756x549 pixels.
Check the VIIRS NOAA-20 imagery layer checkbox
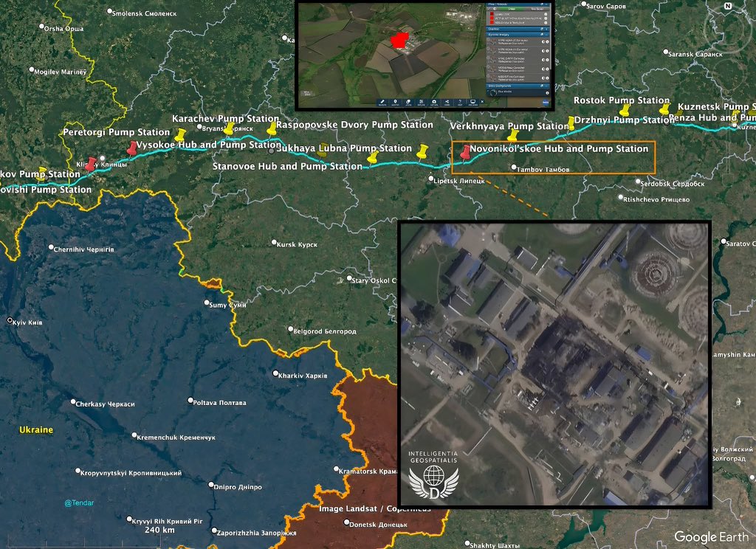[x=489, y=41]
